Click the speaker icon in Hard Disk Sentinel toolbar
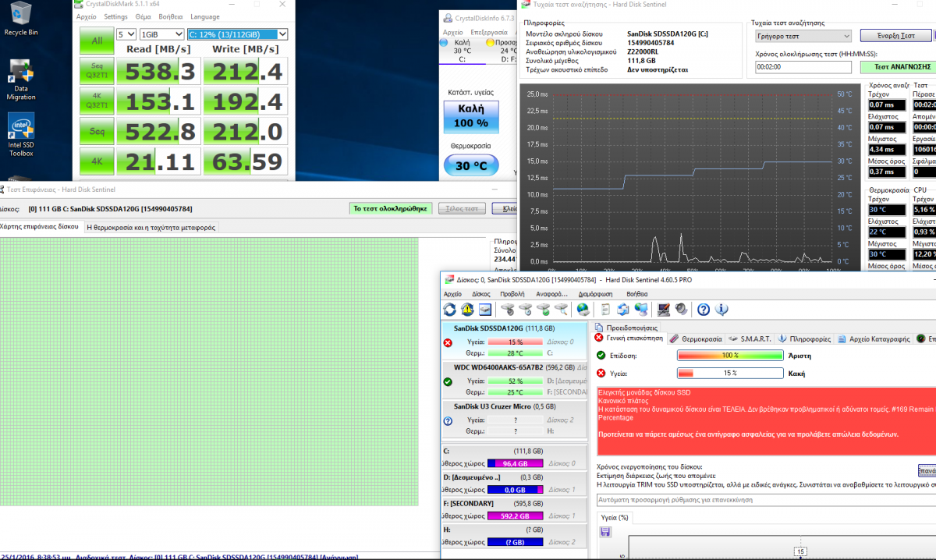936x560 pixels. point(681,310)
